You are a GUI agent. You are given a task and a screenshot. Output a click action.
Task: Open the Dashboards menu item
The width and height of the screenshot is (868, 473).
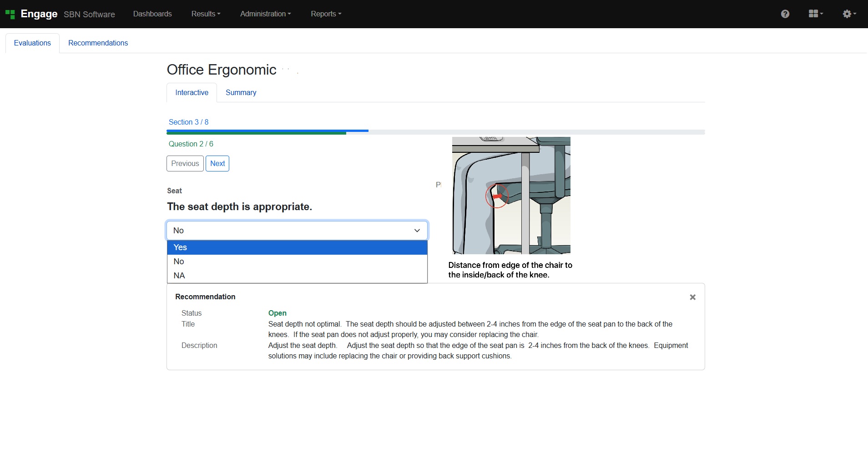(x=152, y=14)
